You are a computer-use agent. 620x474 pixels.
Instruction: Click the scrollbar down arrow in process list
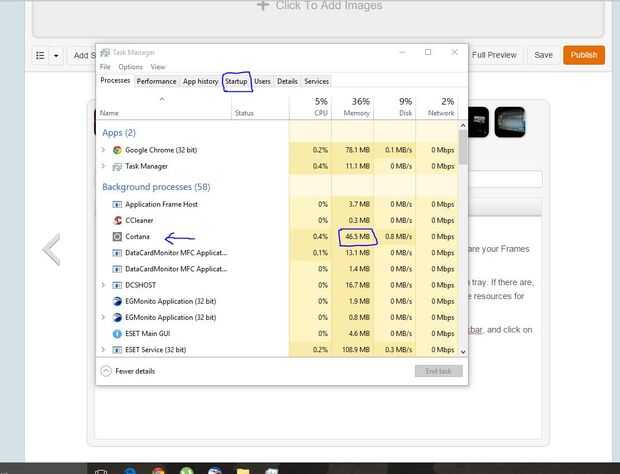(463, 351)
